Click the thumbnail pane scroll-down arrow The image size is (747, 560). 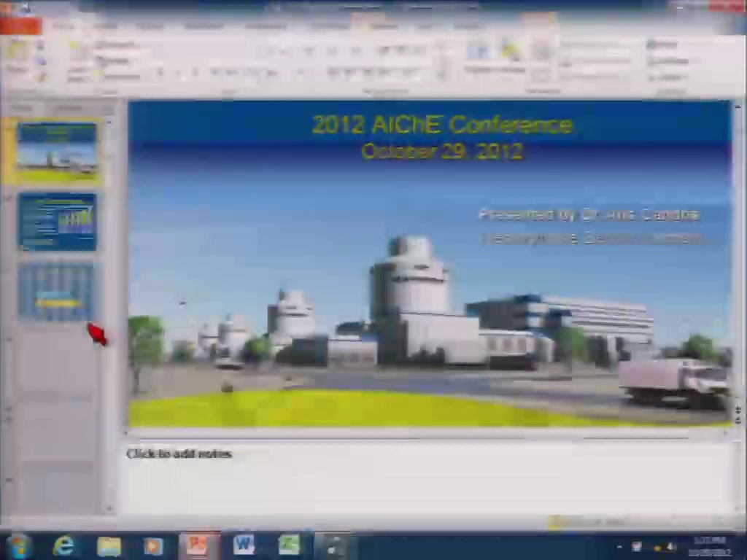pos(109,508)
